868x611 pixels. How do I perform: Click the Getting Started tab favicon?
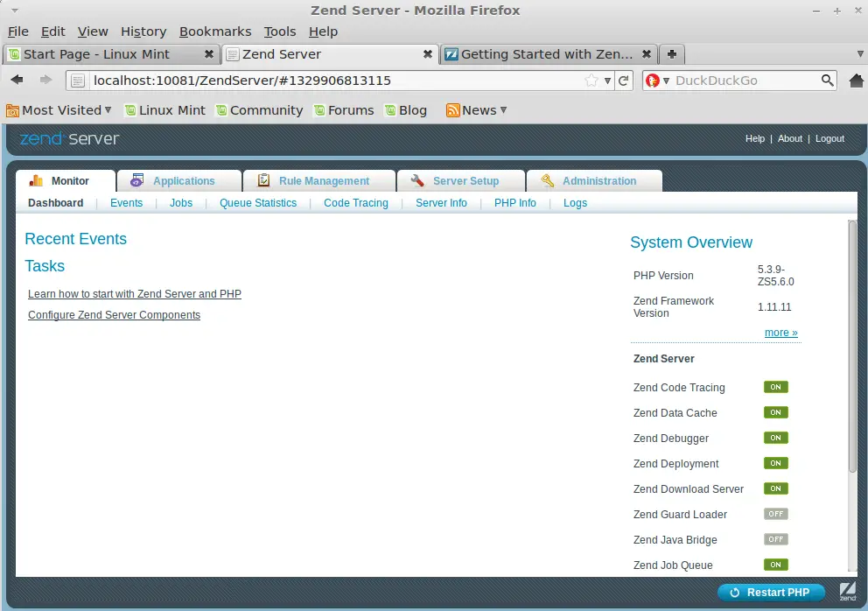click(x=451, y=54)
